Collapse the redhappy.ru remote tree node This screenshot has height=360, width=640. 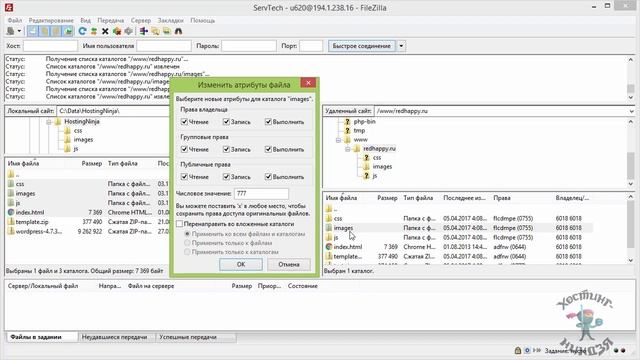click(347, 149)
